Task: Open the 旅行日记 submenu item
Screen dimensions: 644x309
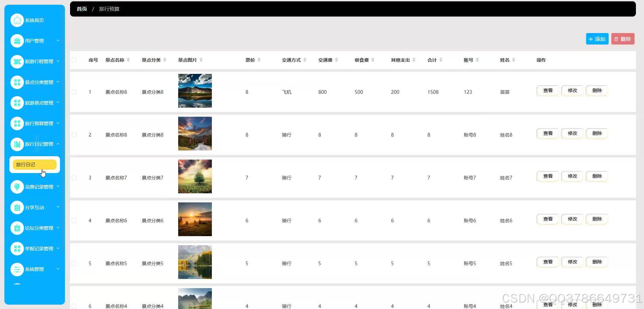Action: (35, 165)
